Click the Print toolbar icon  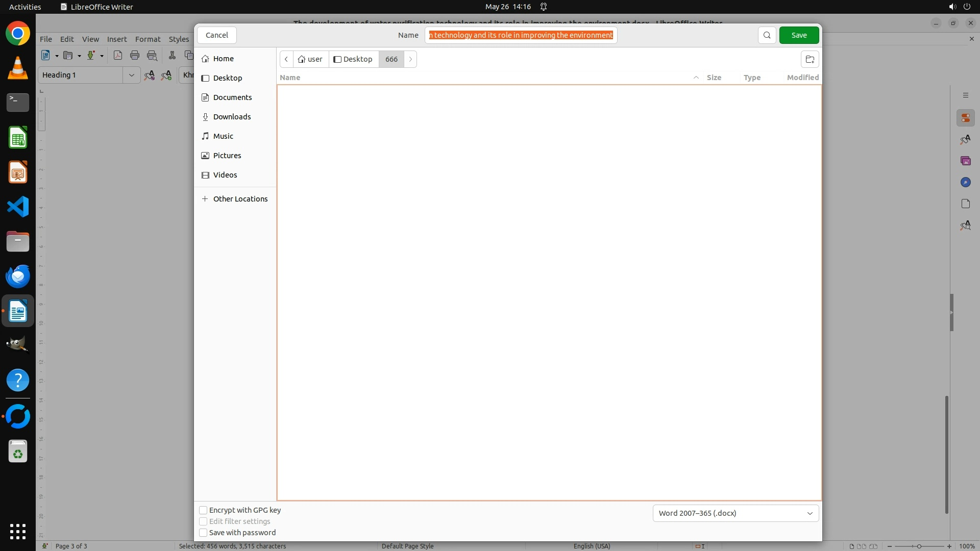pos(135,56)
